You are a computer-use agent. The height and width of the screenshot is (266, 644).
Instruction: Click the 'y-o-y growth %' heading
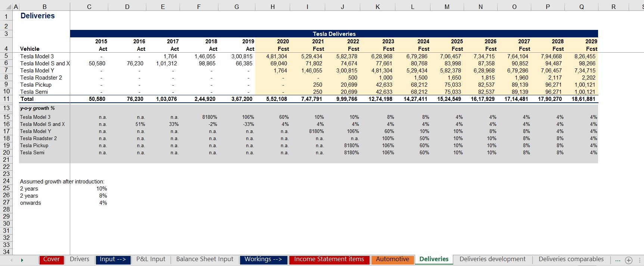point(37,108)
